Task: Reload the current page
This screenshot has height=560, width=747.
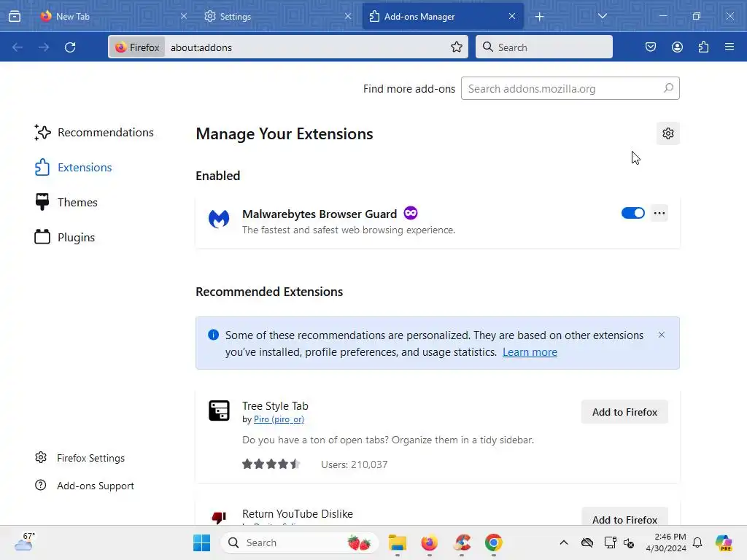Action: (70, 47)
